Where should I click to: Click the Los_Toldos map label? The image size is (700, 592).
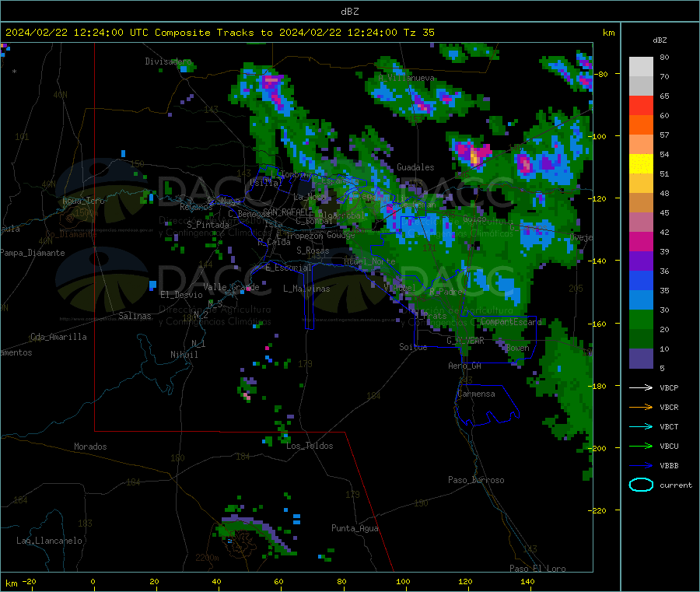(310, 446)
